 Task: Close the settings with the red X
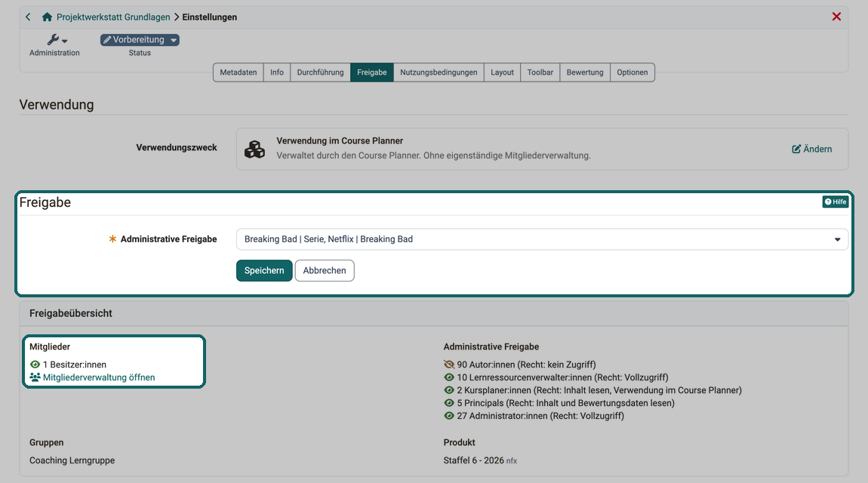tap(836, 17)
